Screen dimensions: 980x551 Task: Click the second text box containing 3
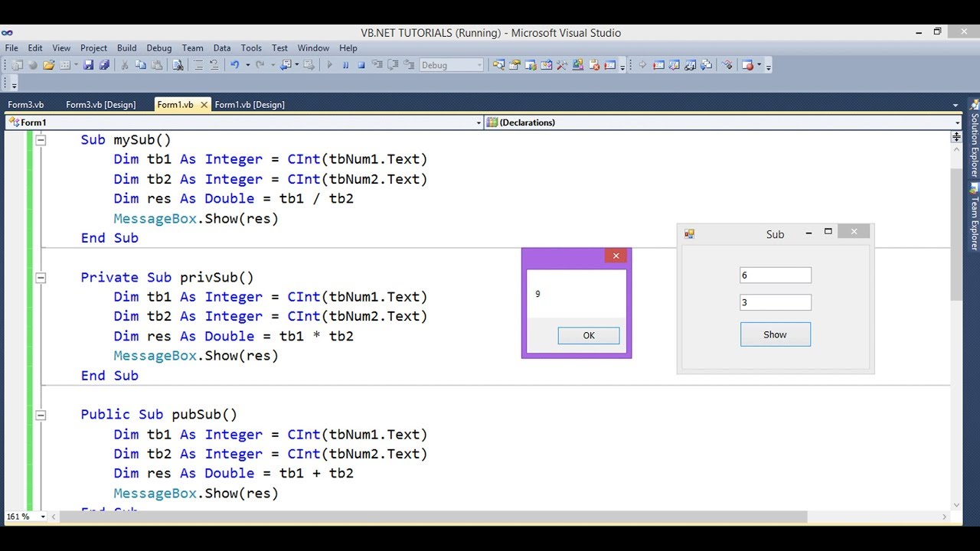point(776,302)
